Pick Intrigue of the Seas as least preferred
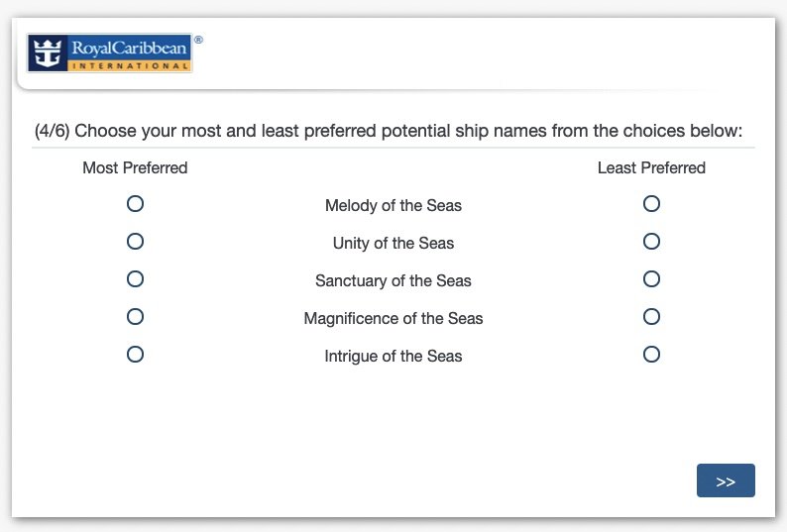 pos(651,354)
